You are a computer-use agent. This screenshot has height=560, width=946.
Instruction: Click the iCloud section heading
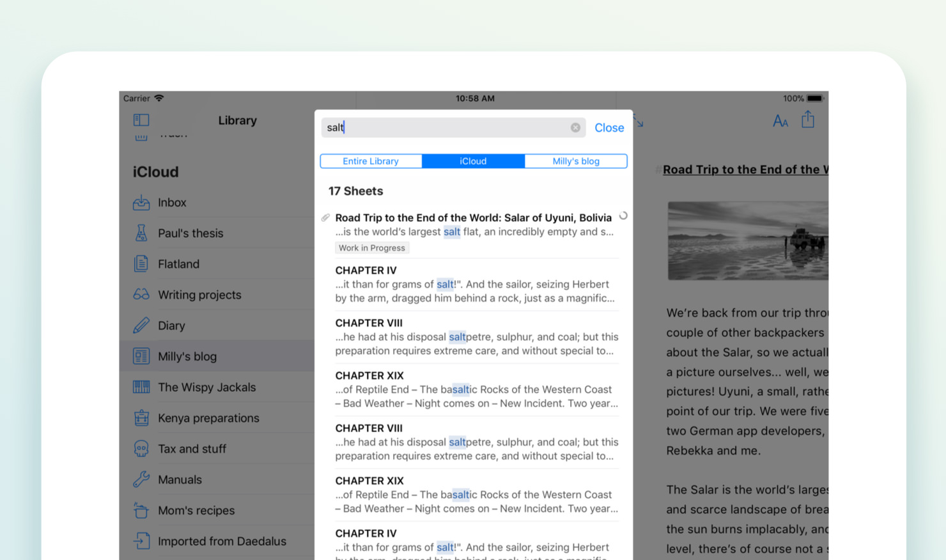[x=155, y=172]
